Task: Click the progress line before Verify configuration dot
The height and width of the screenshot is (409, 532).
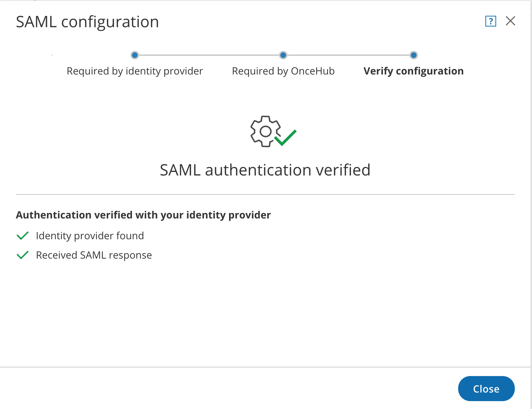Action: click(x=348, y=55)
